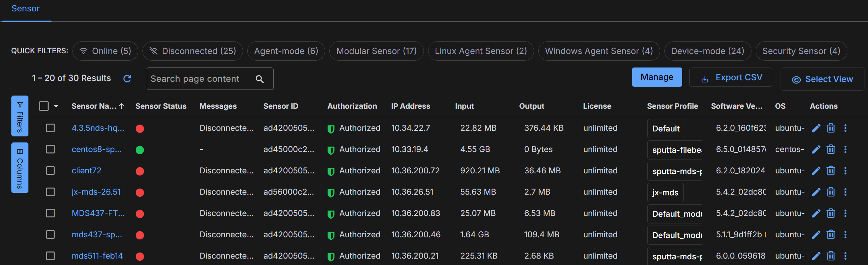Click the Manage button
This screenshot has width=868, height=265.
point(657,77)
